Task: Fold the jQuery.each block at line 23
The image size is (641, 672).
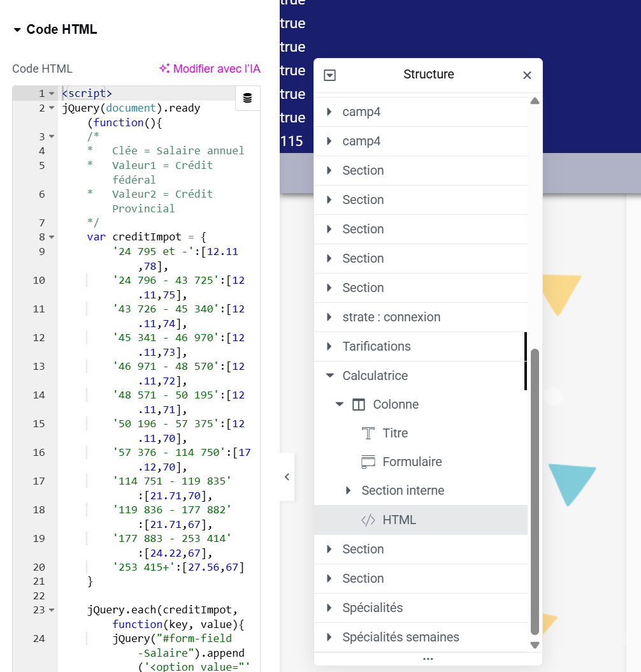Action: point(52,610)
